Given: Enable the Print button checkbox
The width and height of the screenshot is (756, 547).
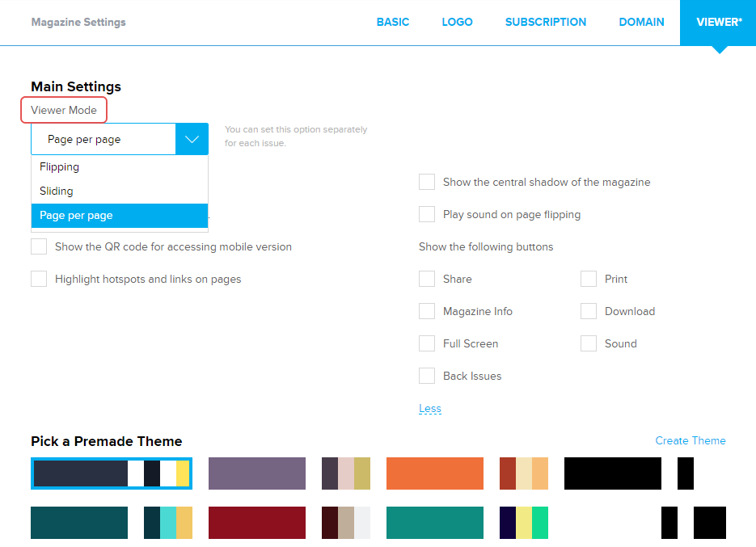Looking at the screenshot, I should pyautogui.click(x=589, y=280).
